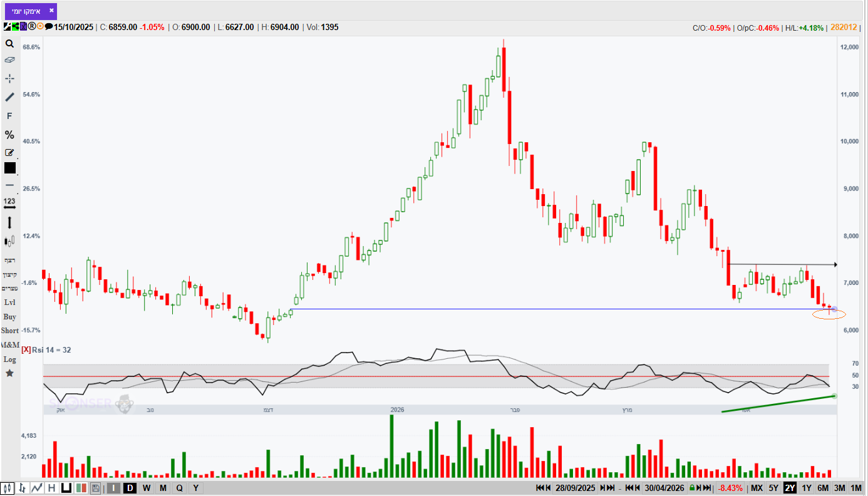Set range to 1M
The width and height of the screenshot is (868, 496).
[x=856, y=488]
